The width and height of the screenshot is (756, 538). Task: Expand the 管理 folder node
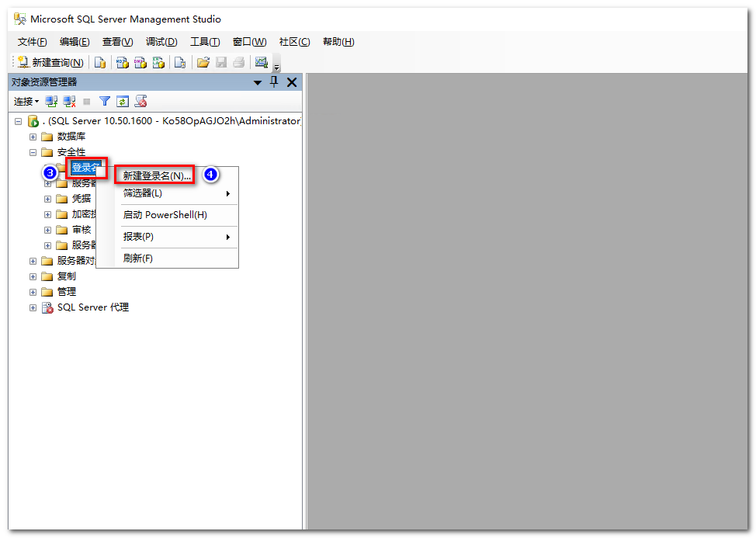33,292
